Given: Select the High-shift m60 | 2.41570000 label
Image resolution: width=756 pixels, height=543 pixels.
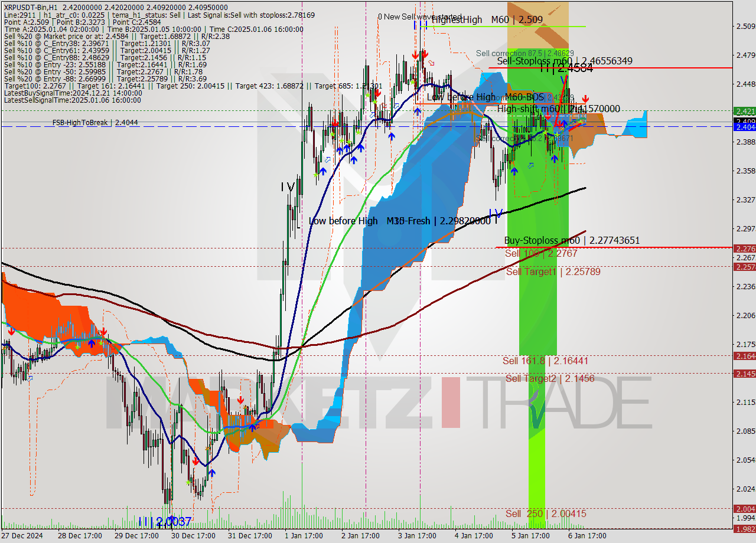Looking at the screenshot, I should pos(558,109).
